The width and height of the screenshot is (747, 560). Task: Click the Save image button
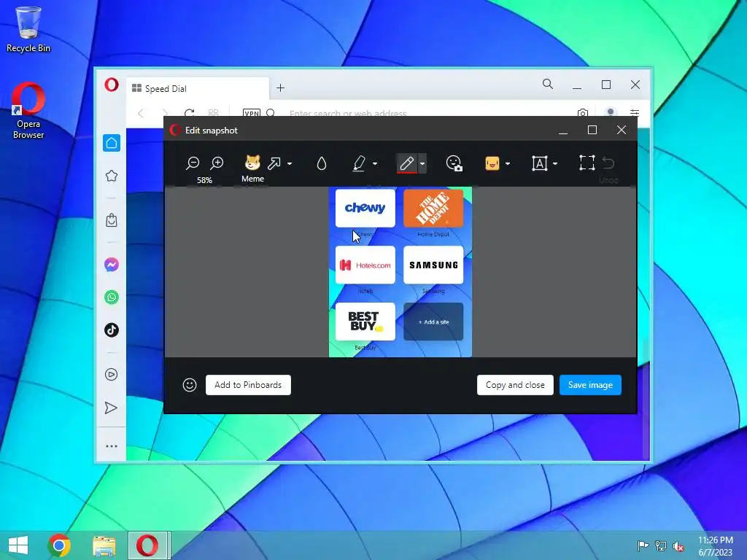click(x=590, y=385)
